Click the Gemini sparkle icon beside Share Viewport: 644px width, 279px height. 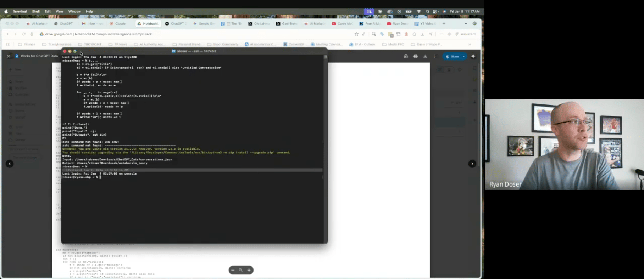pos(473,56)
